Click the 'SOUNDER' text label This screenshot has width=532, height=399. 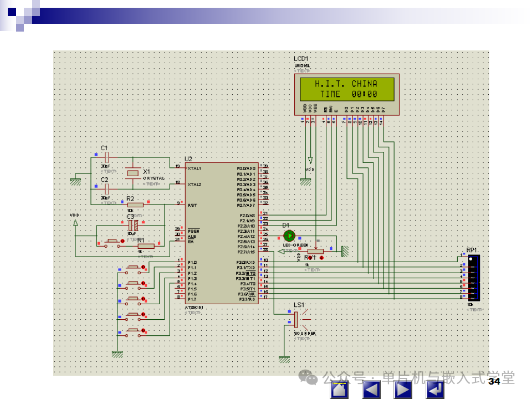[305, 334]
